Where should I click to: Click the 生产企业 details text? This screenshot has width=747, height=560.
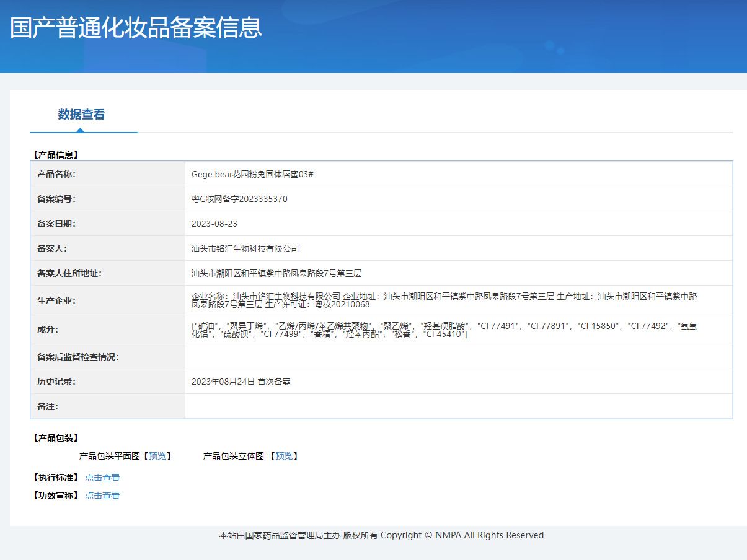(x=444, y=300)
